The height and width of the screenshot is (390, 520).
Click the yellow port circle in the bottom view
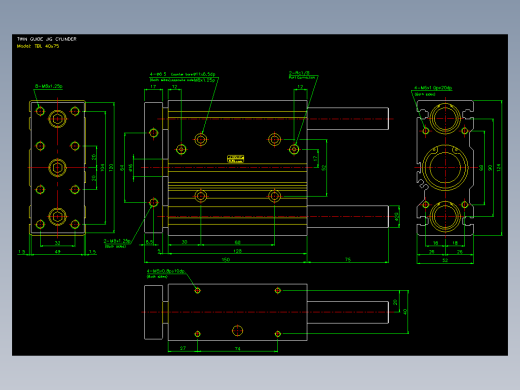point(237,331)
